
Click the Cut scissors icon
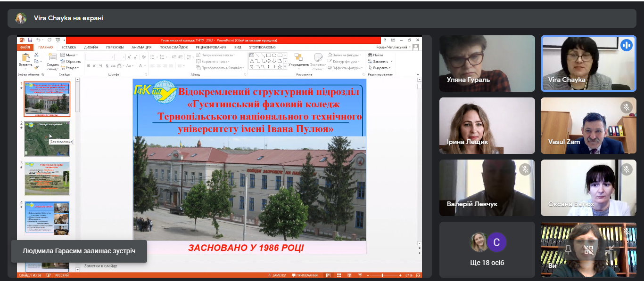pyautogui.click(x=36, y=55)
